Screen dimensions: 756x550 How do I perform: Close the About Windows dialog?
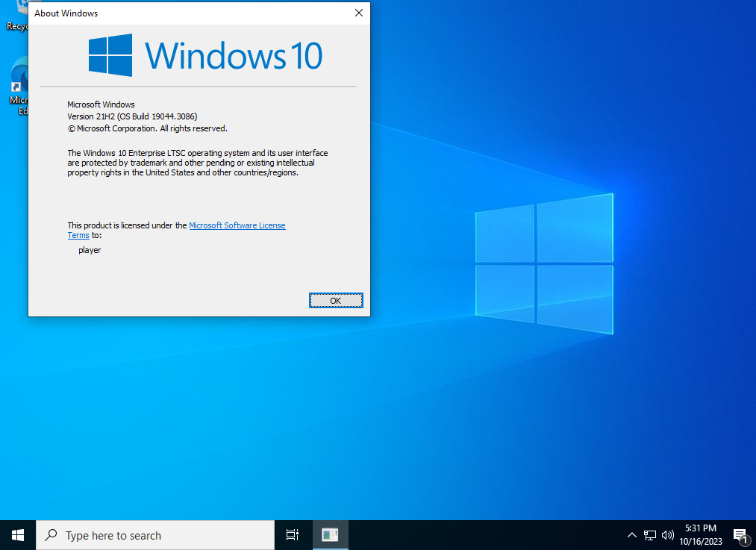point(359,13)
